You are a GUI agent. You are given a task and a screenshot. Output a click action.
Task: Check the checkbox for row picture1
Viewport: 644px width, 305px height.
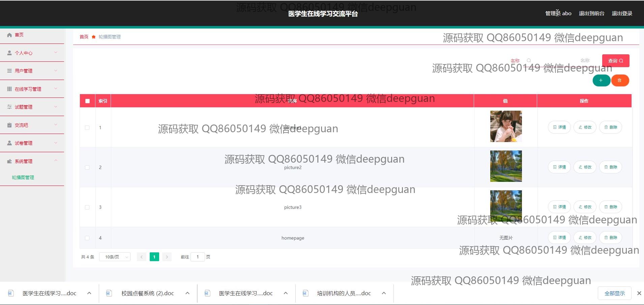(x=87, y=128)
